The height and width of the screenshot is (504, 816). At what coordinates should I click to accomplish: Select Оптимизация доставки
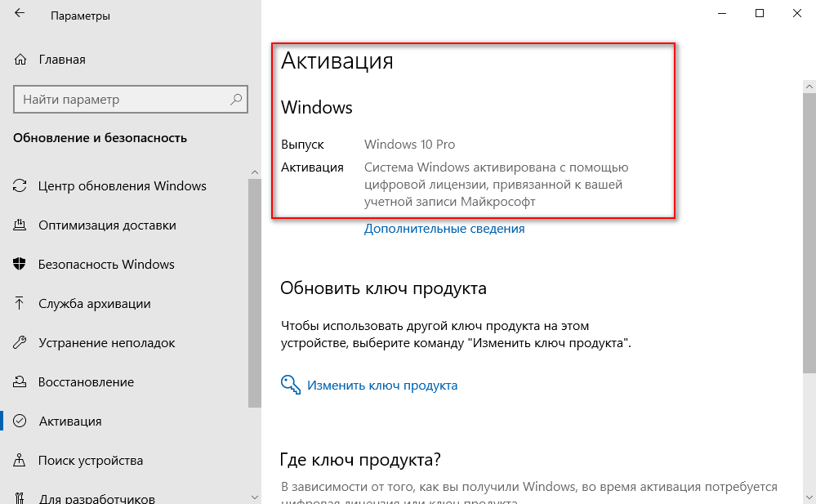coord(107,225)
